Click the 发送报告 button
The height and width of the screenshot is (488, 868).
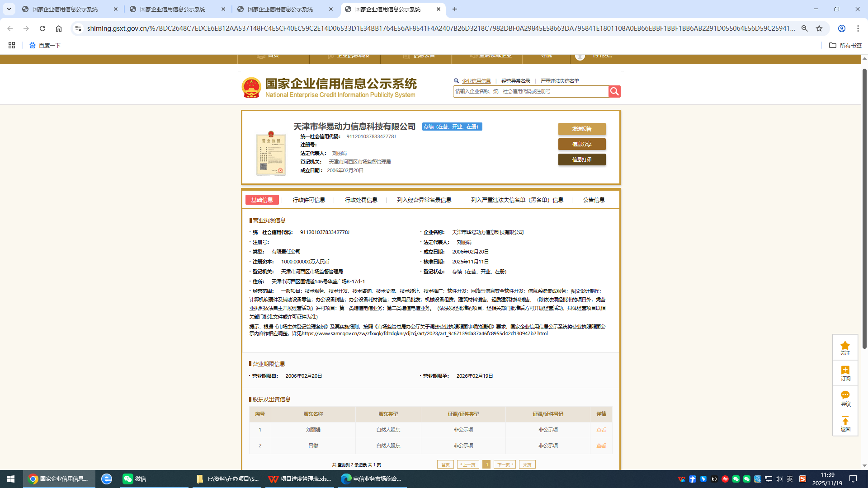(581, 129)
